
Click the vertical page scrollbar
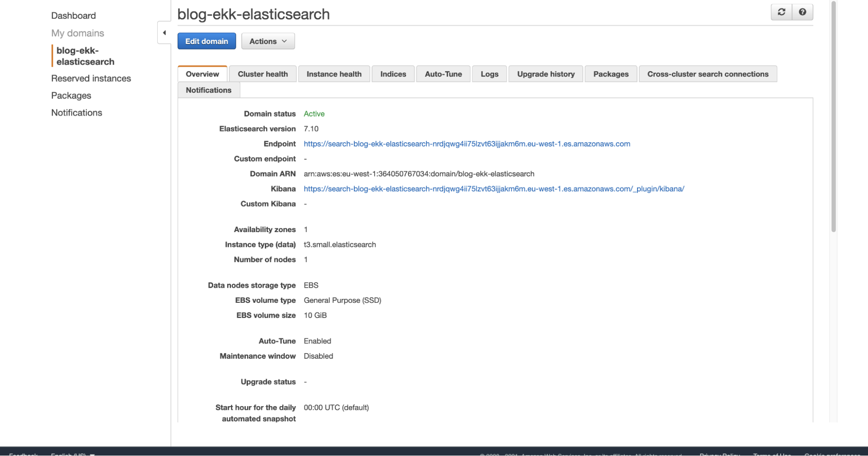tap(833, 117)
